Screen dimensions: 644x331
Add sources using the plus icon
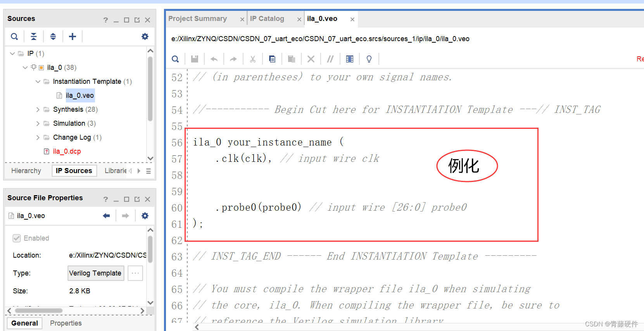click(x=73, y=36)
